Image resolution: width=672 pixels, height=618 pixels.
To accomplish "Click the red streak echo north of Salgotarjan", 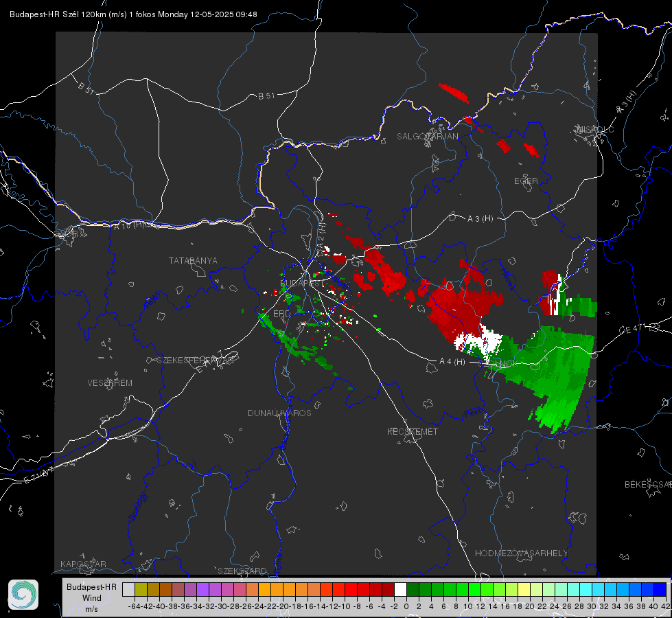I will (x=454, y=93).
